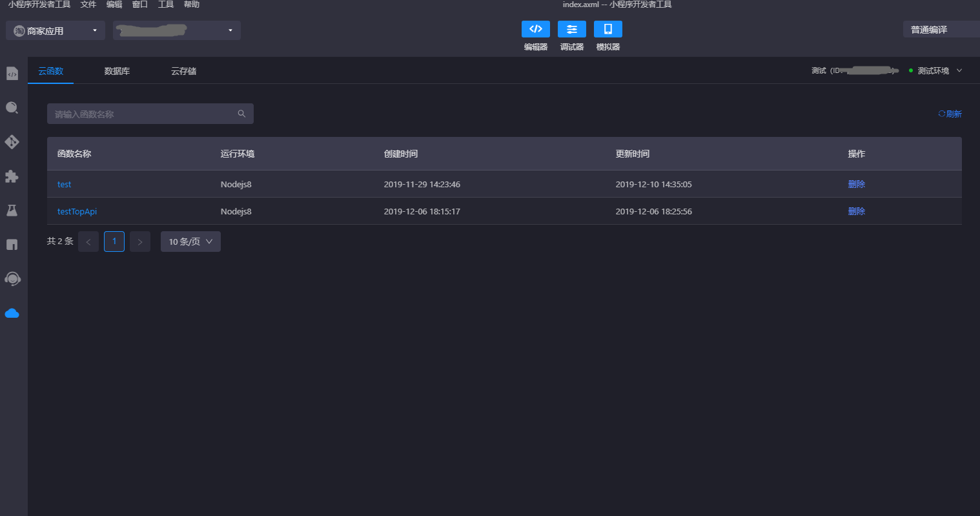Open the 文件 menu
The image size is (980, 516).
click(x=88, y=5)
